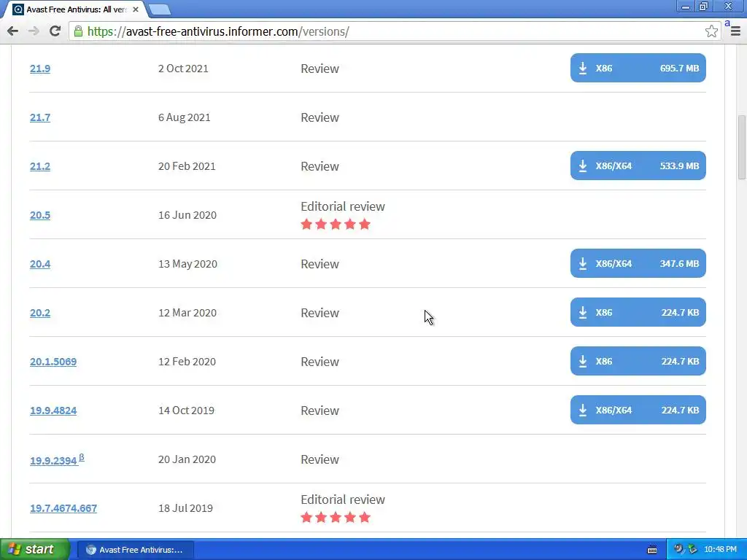The image size is (747, 560).
Task: Open version 19.9.4824 link
Action: click(53, 411)
